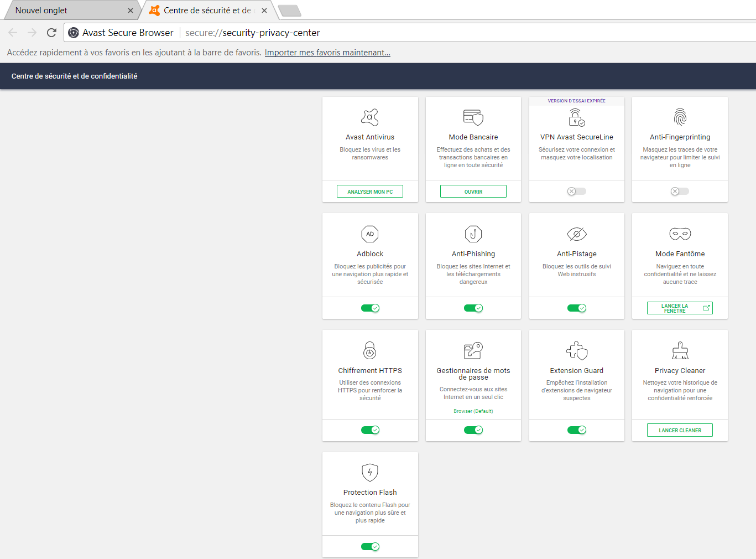756x559 pixels.
Task: Disable the Adblock toggle
Action: click(x=370, y=308)
